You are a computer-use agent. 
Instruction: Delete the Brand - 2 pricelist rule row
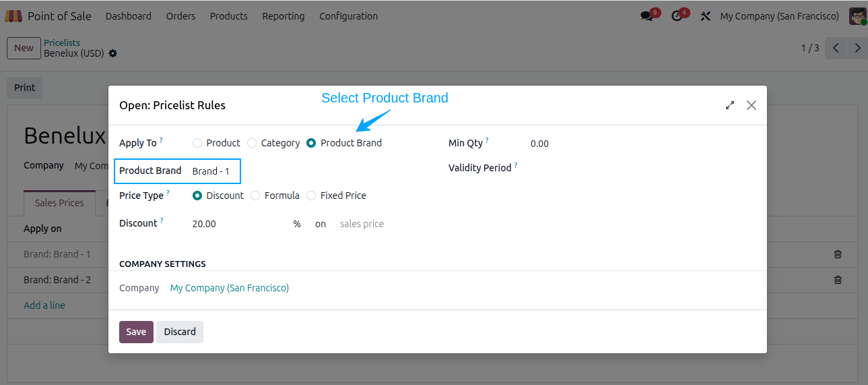point(838,280)
